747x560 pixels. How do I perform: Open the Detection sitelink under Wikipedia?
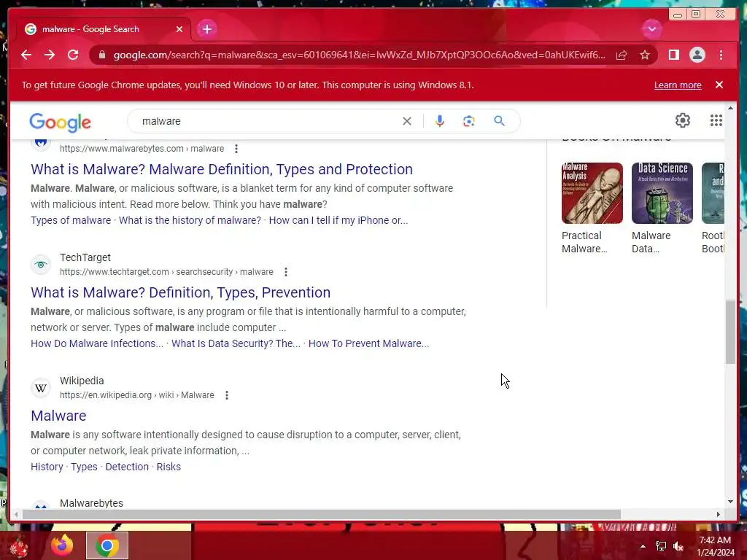click(127, 467)
